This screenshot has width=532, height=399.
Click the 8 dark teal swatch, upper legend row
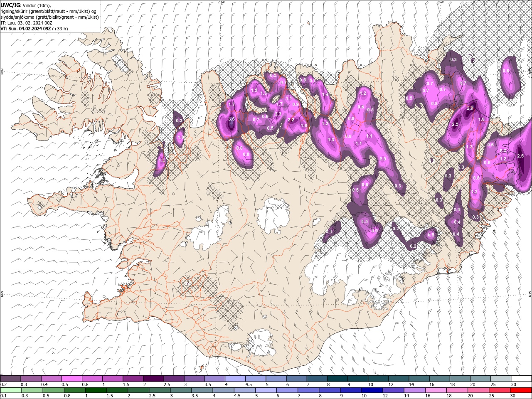click(x=337, y=379)
